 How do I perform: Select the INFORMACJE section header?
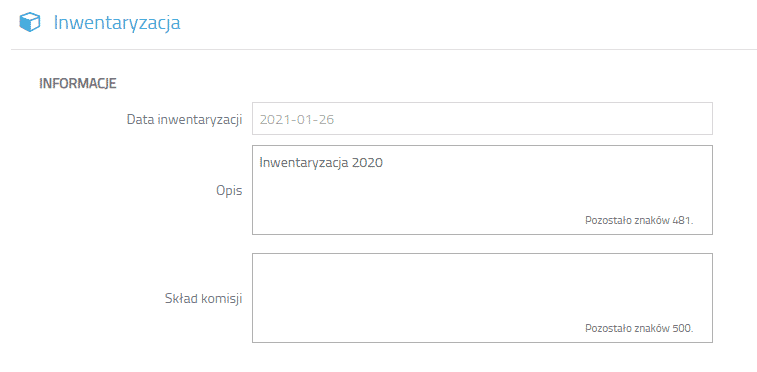(x=78, y=83)
